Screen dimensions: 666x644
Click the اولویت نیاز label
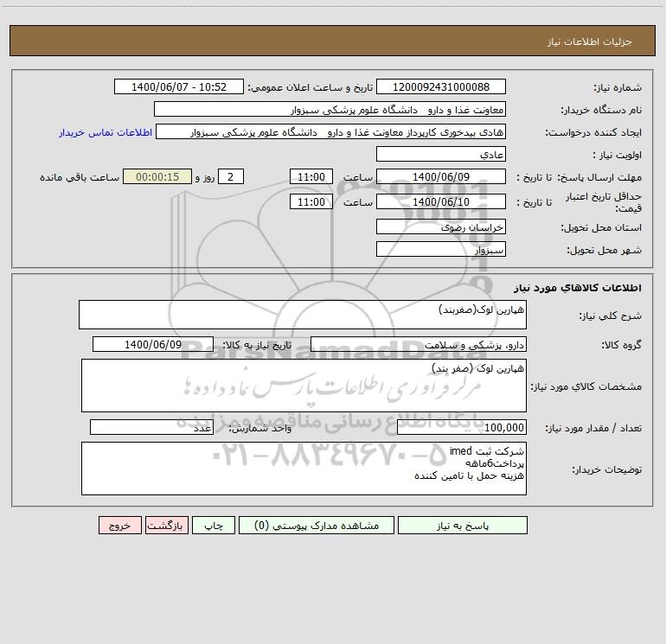618,156
